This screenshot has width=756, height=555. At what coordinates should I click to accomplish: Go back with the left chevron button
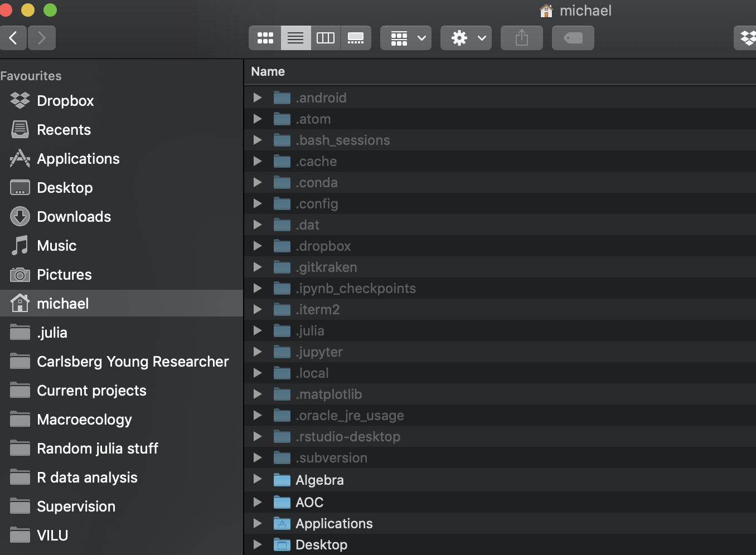(13, 38)
